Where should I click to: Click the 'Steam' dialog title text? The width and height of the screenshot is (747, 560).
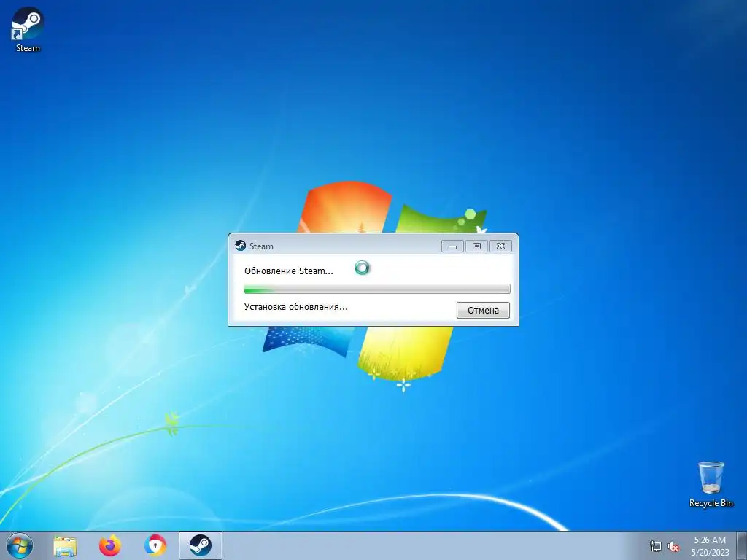[x=261, y=246]
